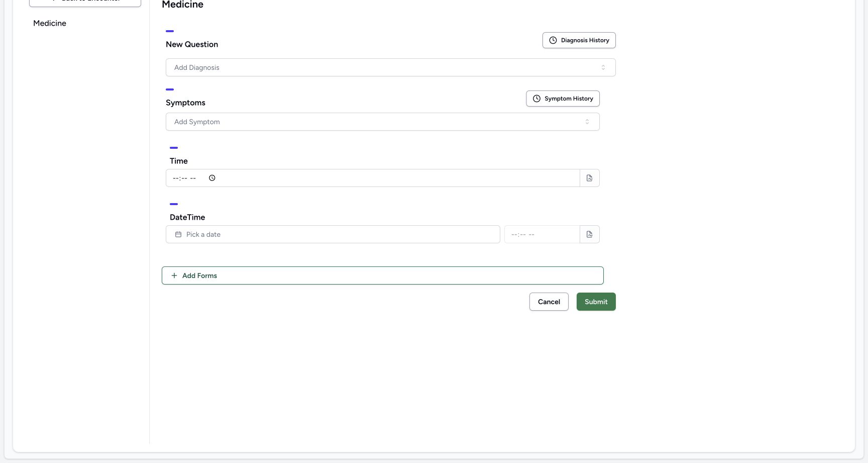This screenshot has width=868, height=463.
Task: Click Add Forms button
Action: click(x=382, y=275)
